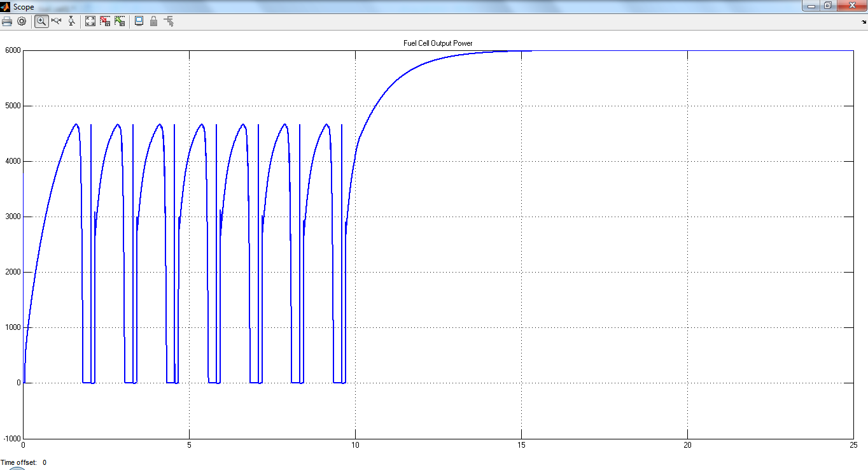Click the Autoscale icon

coord(90,21)
